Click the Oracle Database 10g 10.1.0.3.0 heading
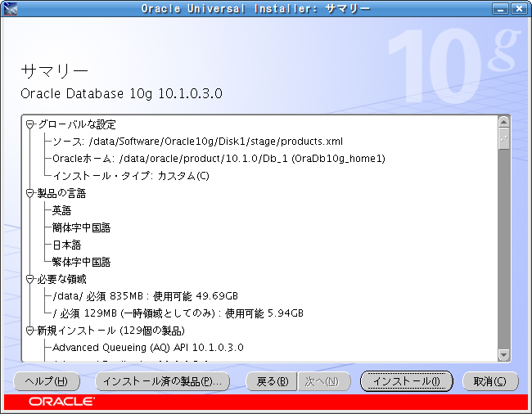Screen dimensions: 532x414 121,93
